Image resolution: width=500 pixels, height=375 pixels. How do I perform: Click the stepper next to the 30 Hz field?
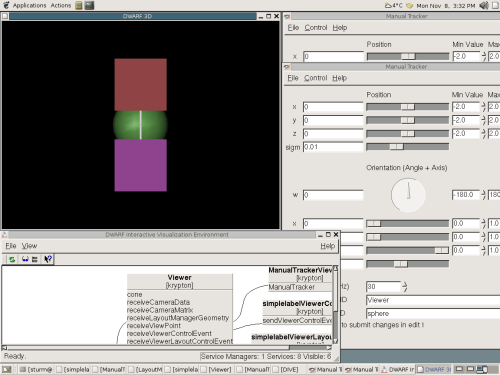[404, 286]
